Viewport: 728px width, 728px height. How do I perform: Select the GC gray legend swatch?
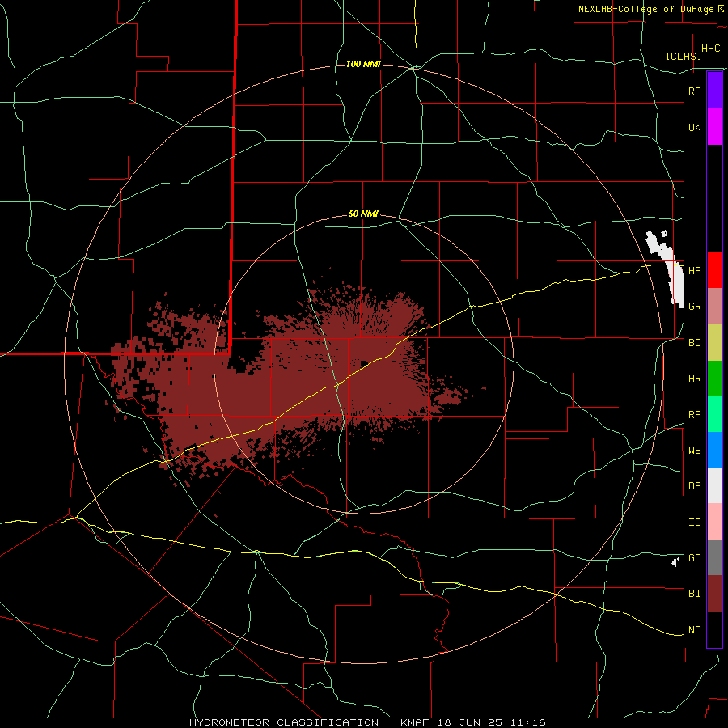[714, 557]
